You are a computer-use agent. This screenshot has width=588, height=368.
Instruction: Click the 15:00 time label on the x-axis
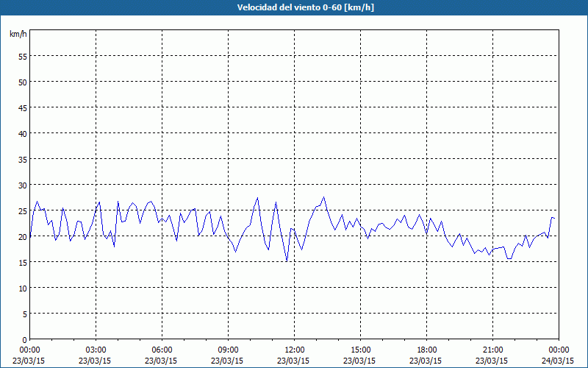coord(360,350)
